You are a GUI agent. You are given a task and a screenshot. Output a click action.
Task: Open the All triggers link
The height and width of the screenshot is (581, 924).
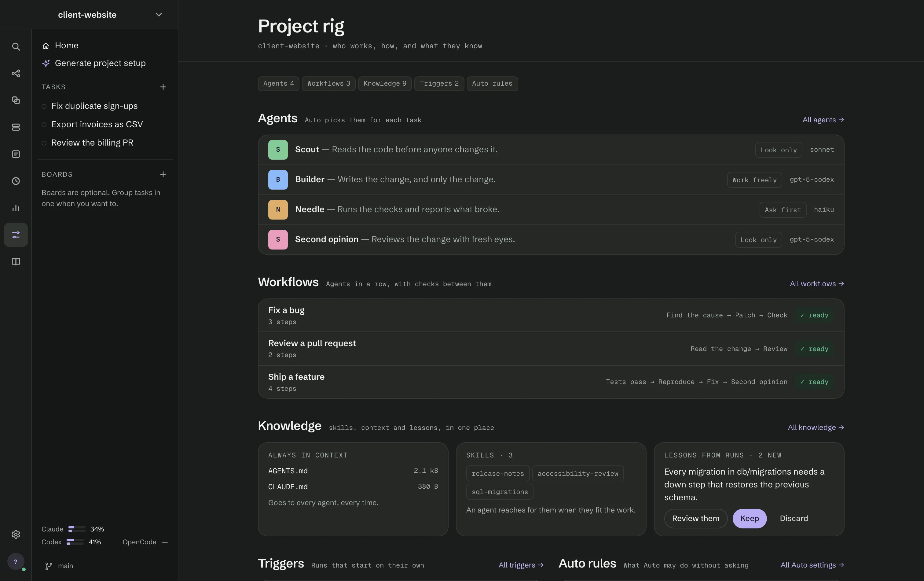521,565
